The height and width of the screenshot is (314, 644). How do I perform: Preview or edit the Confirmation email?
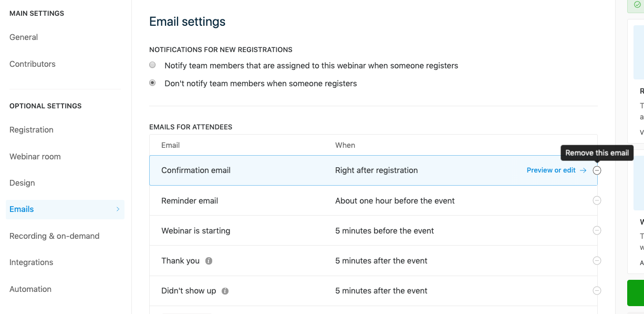tap(553, 170)
